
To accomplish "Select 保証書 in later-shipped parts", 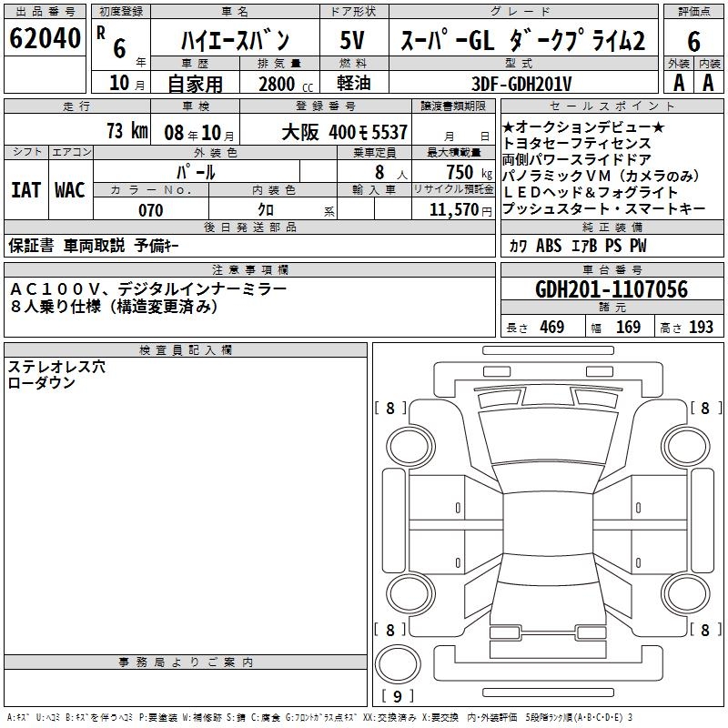I will click(31, 246).
